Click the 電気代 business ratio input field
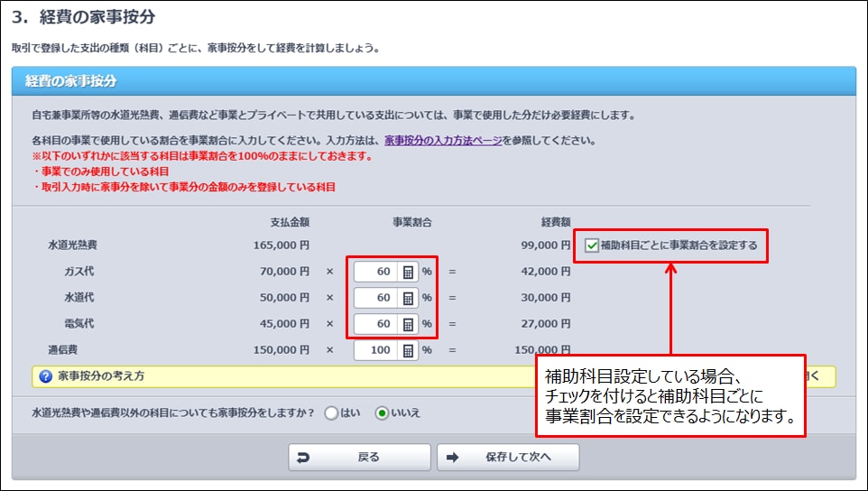 click(375, 324)
